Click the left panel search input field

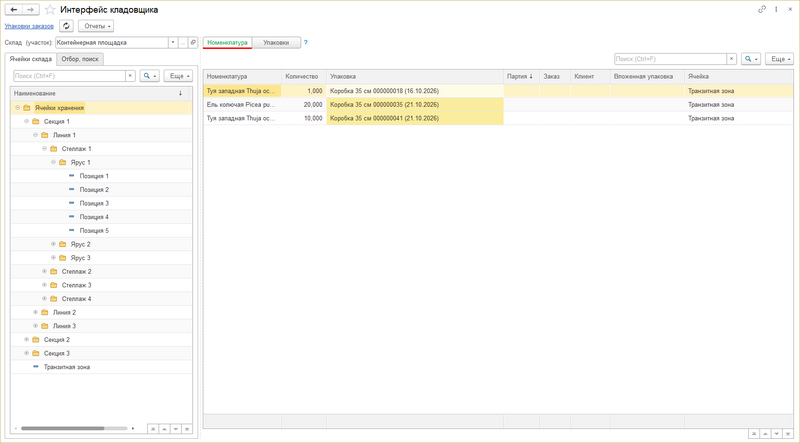[x=69, y=76]
